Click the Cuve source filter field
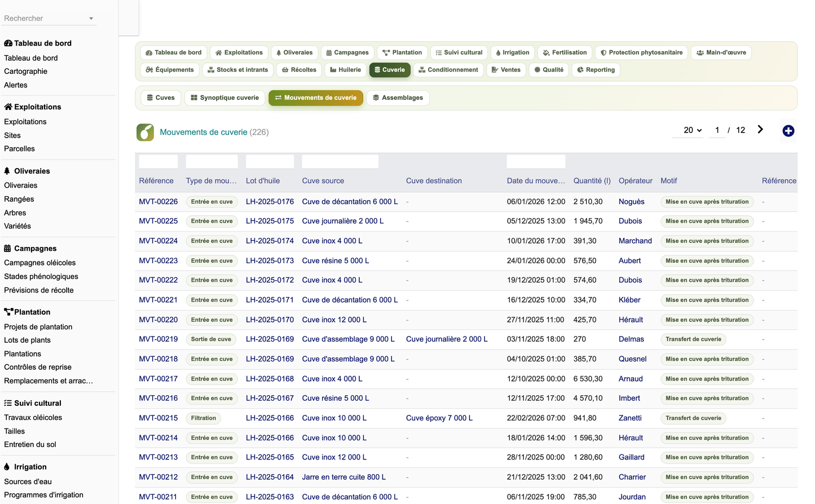This screenshot has height=504, width=815. 340,162
